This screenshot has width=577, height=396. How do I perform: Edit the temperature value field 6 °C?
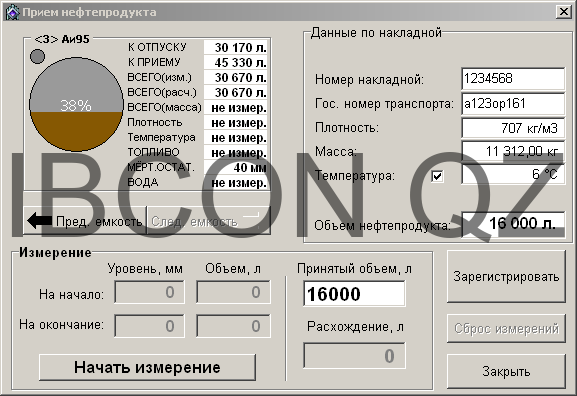click(x=513, y=174)
